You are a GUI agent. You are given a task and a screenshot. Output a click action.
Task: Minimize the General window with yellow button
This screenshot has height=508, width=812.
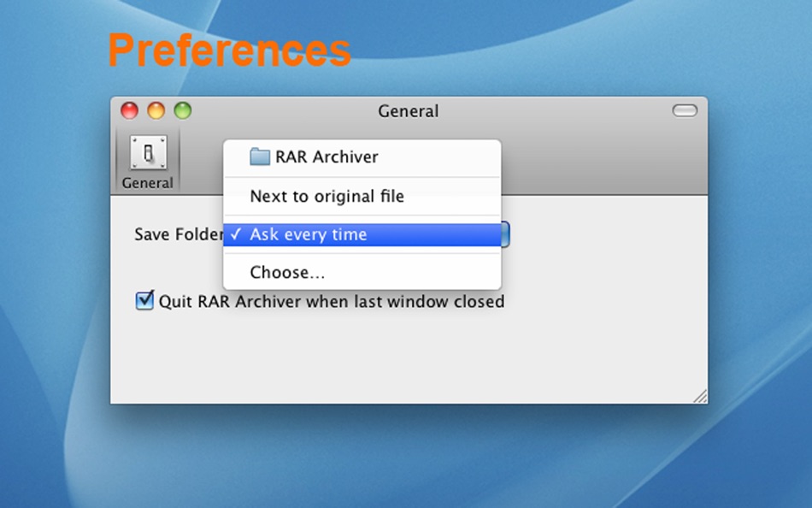156,110
